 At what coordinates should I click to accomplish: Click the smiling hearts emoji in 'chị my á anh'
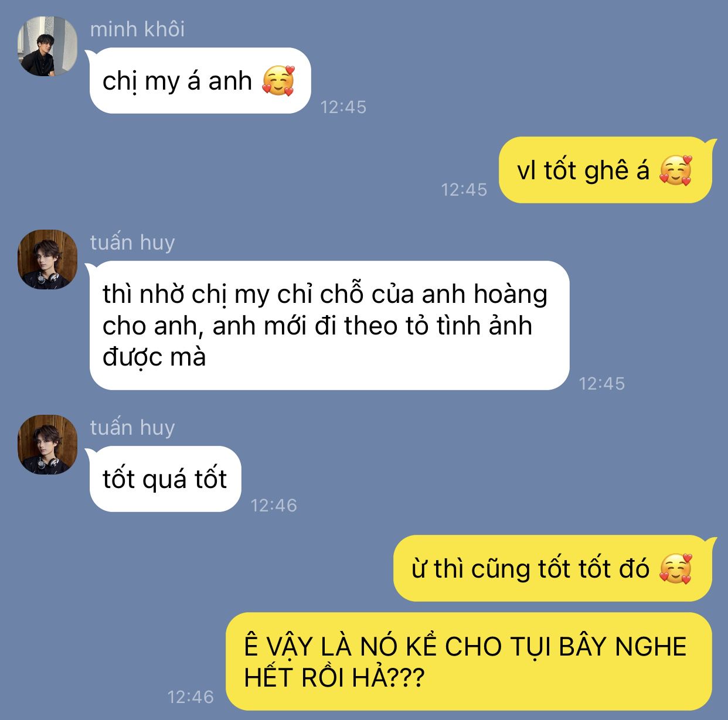pyautogui.click(x=278, y=80)
